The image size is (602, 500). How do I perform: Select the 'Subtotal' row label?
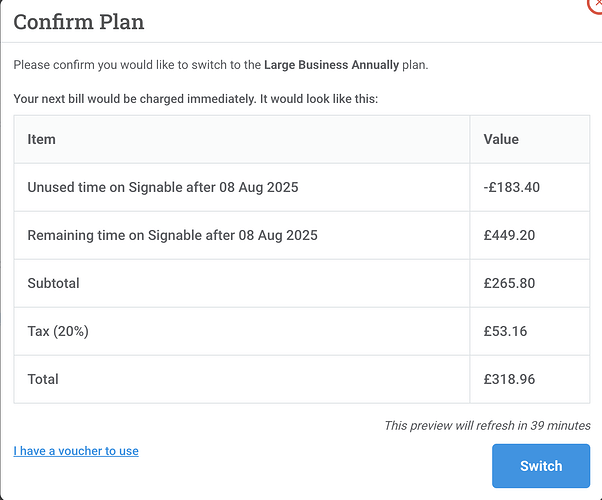pos(54,283)
